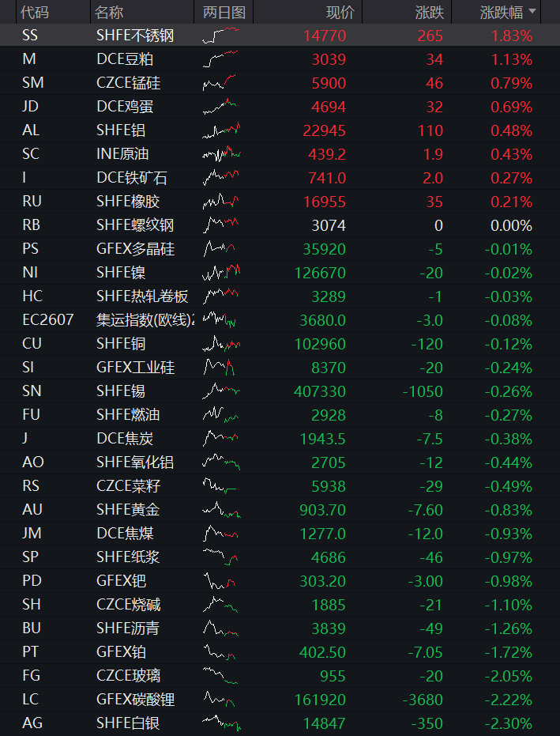The width and height of the screenshot is (560, 736).
Task: Click the 现价 column header
Action: [340, 12]
